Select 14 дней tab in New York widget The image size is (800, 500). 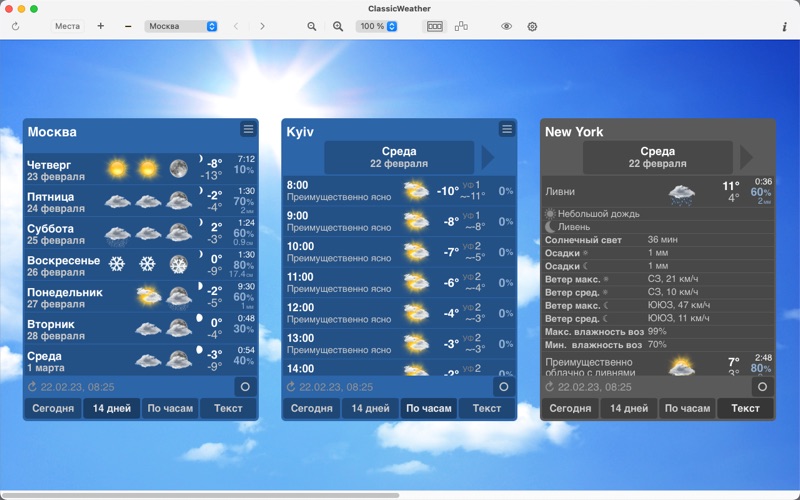(x=629, y=408)
